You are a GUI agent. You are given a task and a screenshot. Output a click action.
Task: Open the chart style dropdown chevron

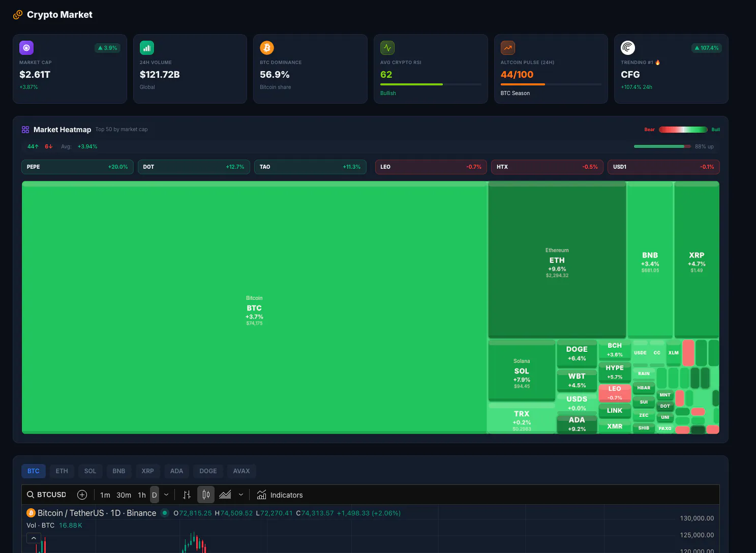click(x=241, y=495)
